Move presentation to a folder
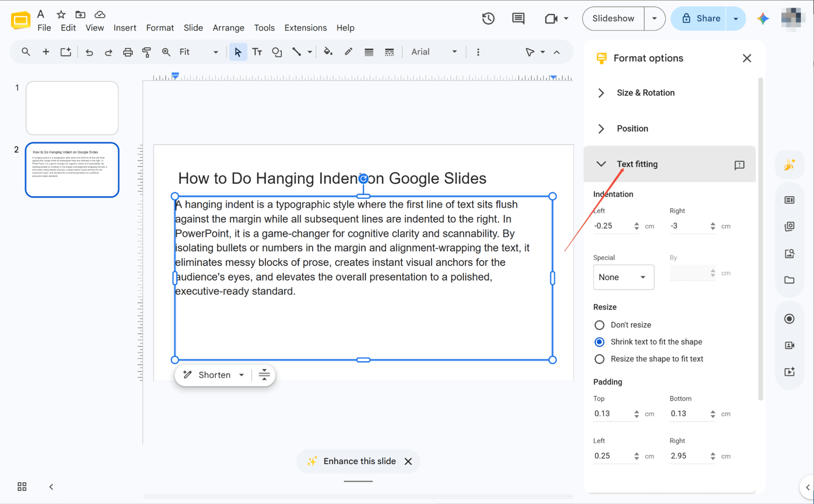 (x=80, y=14)
